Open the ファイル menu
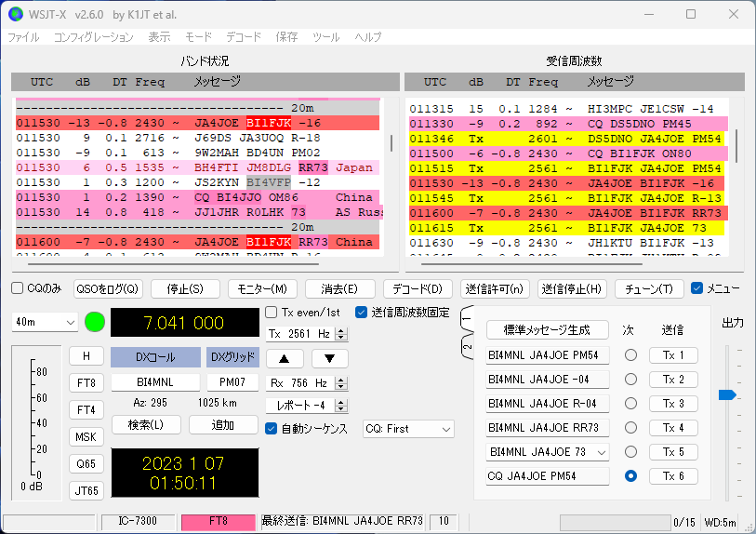 [23, 36]
